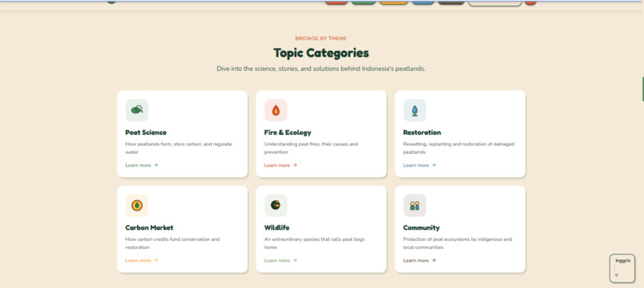Click the "Dive into the science" subtitle
Screen dimensions: 644x288
(x=320, y=69)
